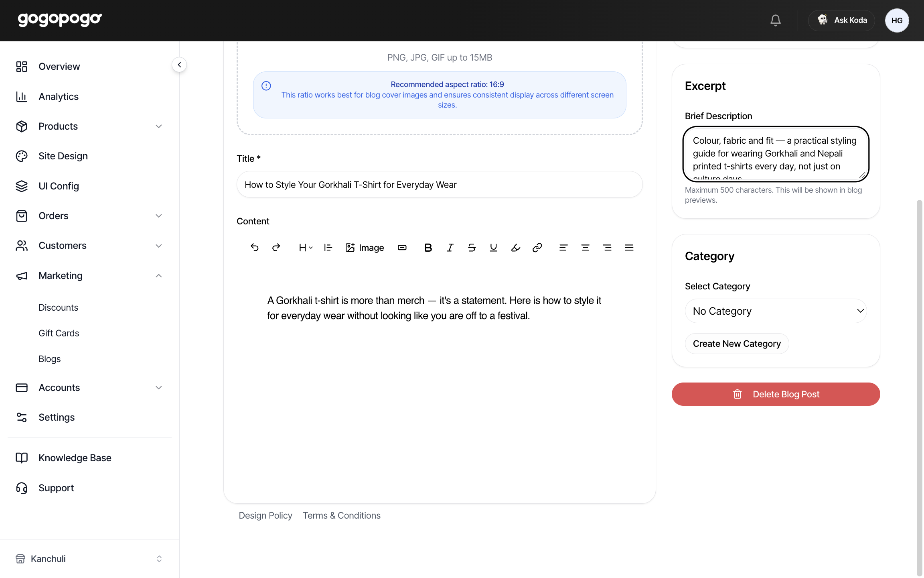The image size is (924, 578).
Task: Justify text alignment
Action: tap(629, 248)
